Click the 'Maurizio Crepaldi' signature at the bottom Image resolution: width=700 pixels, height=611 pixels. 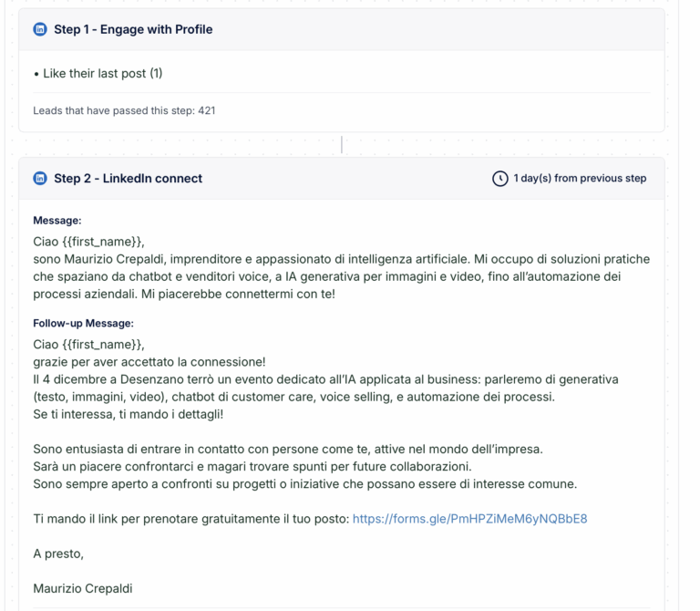pyautogui.click(x=83, y=588)
